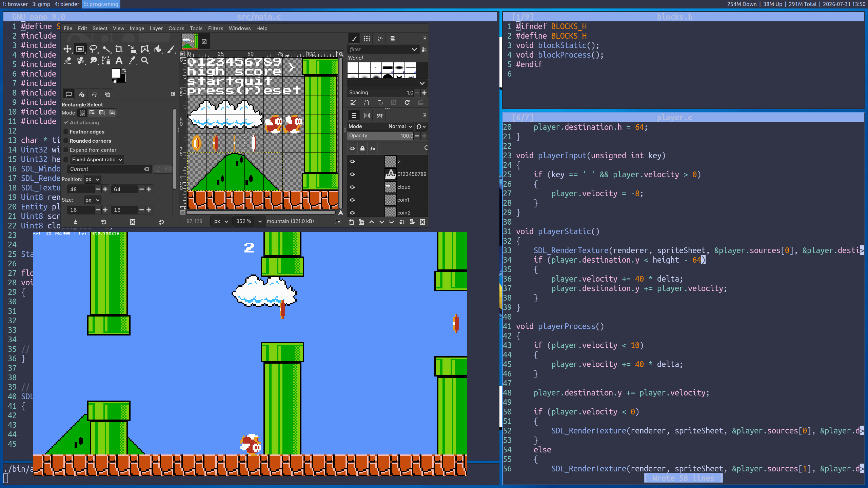Image resolution: width=868 pixels, height=488 pixels.
Task: Hide the coin1 layer
Action: [352, 200]
